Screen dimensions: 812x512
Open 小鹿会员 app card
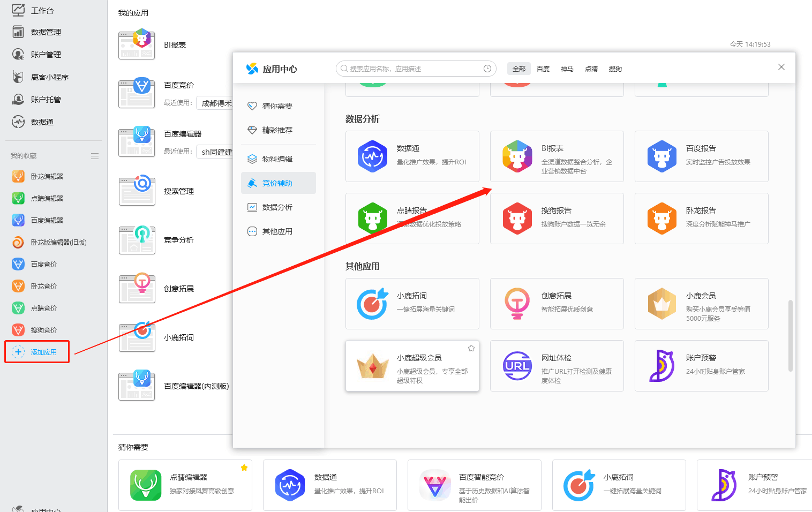[x=702, y=304]
